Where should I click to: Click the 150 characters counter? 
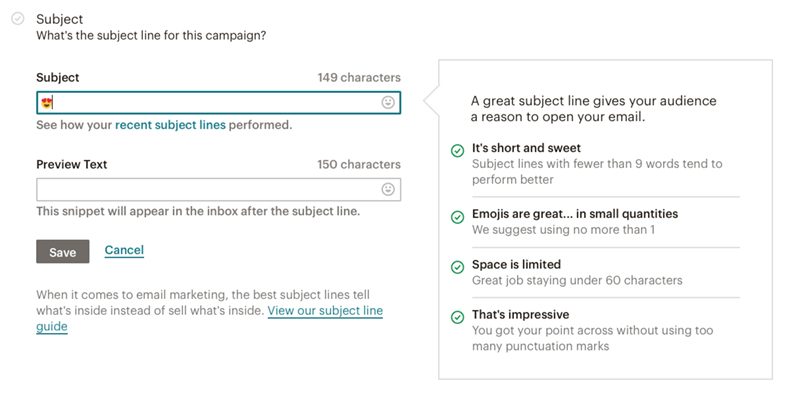coord(359,164)
